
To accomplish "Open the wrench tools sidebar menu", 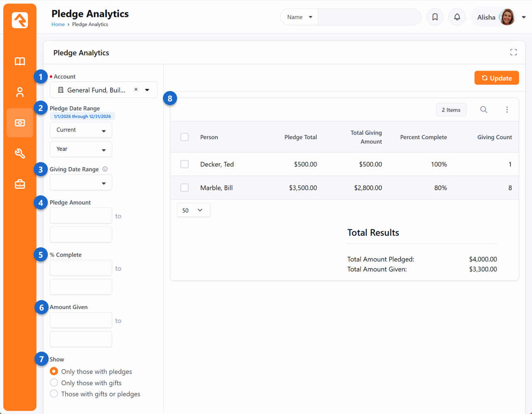I will click(x=20, y=154).
